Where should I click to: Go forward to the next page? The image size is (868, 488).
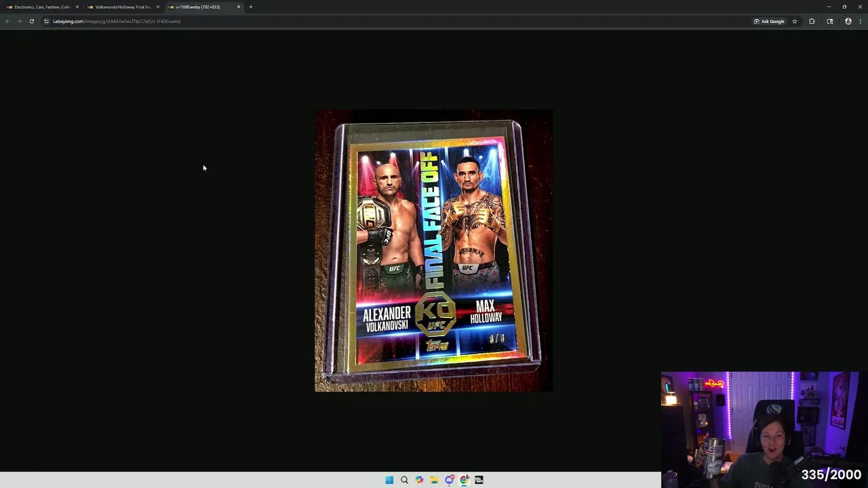19,21
